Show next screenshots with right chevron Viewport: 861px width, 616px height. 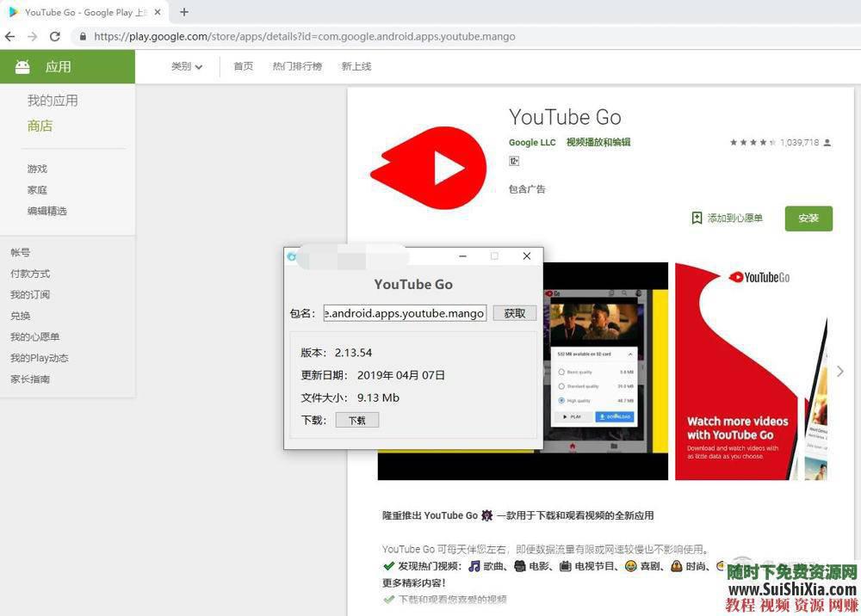pos(840,372)
